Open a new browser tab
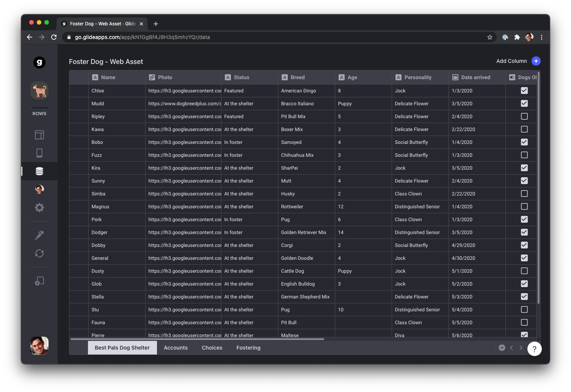The image size is (571, 392). [x=156, y=24]
